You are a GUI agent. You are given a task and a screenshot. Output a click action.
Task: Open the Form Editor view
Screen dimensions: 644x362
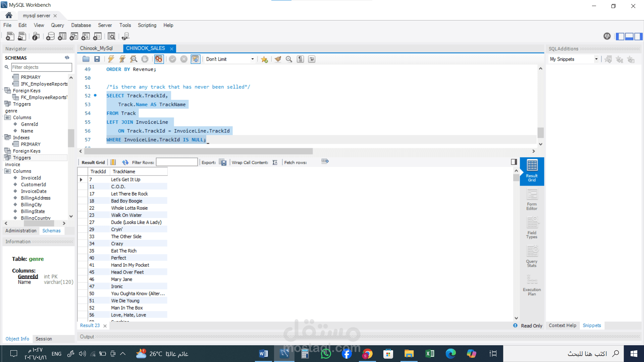[532, 200]
